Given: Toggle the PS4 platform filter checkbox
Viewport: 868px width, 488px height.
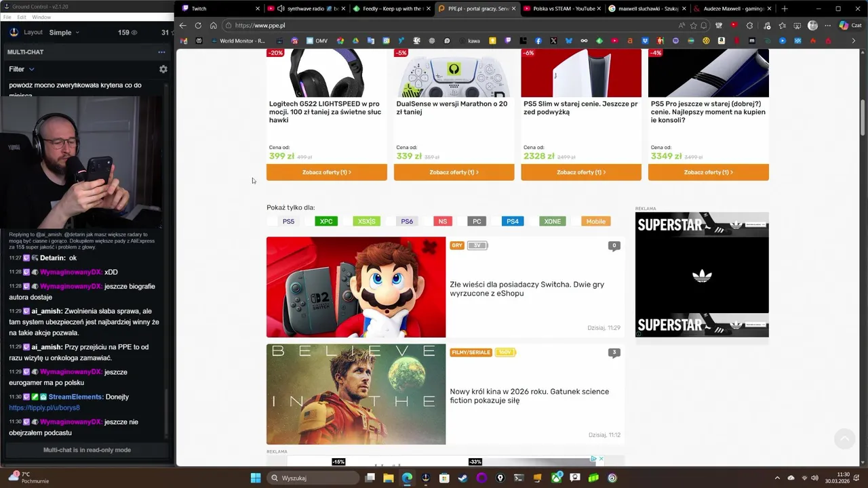Looking at the screenshot, I should point(496,222).
